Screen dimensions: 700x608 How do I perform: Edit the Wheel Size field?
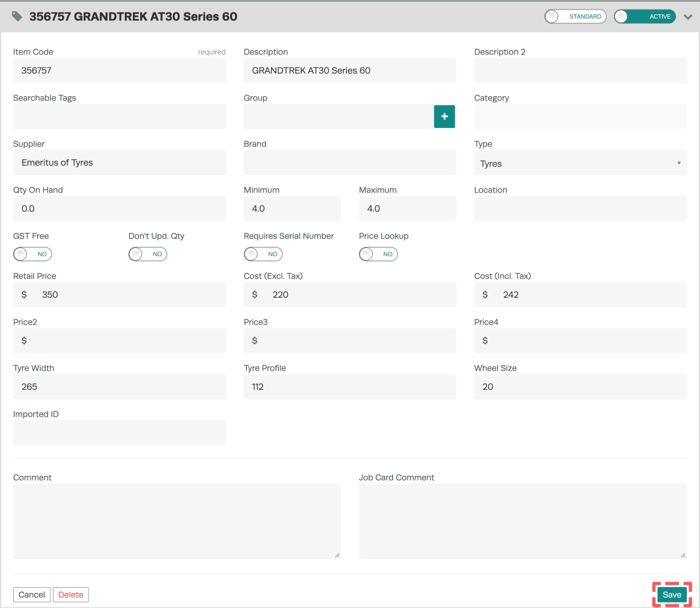click(x=580, y=387)
